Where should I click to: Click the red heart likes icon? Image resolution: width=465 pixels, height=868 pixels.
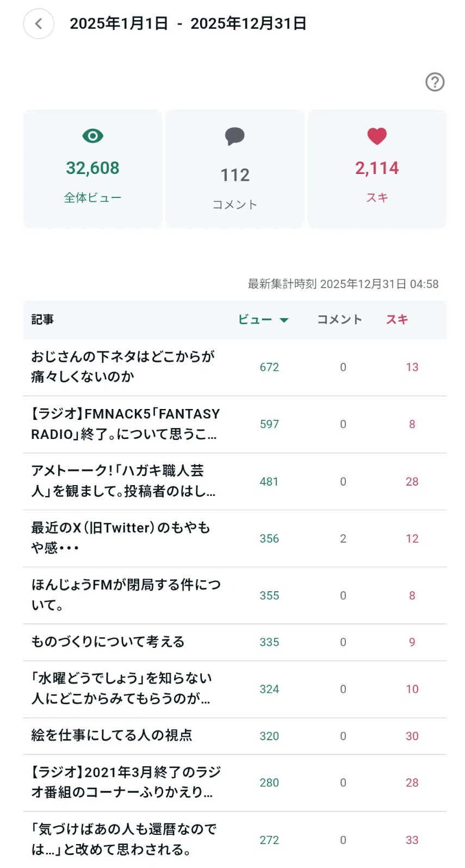coord(377,136)
